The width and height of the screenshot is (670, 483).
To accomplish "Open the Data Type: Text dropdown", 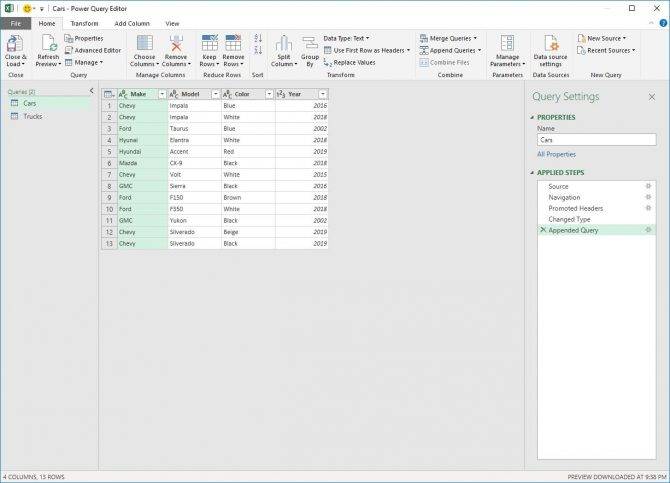I will [347, 38].
